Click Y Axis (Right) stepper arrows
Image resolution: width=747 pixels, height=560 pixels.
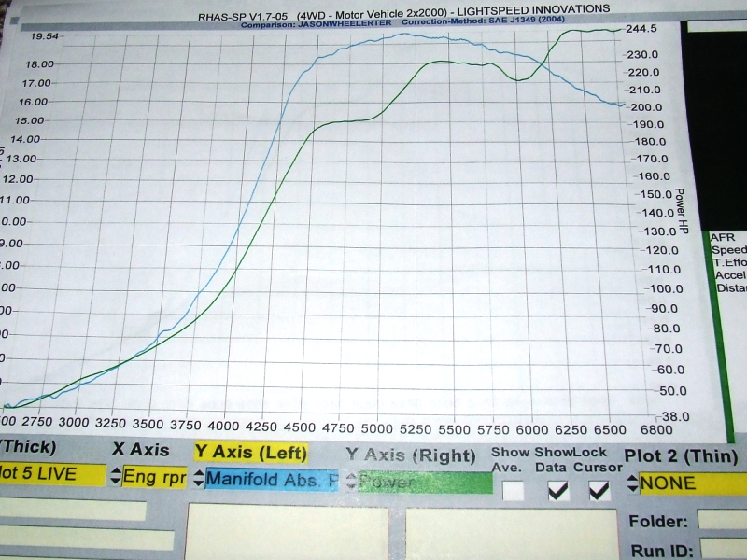click(x=353, y=482)
